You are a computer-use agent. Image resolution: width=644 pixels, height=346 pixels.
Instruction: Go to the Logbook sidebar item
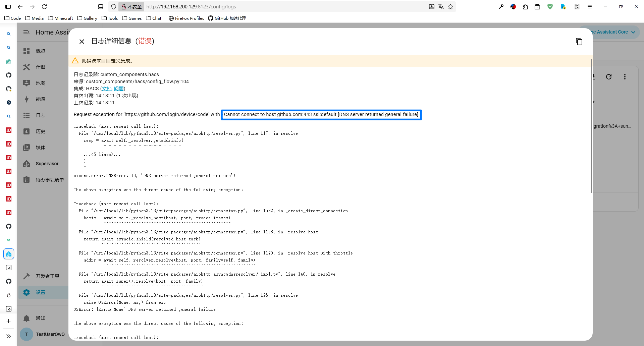40,115
